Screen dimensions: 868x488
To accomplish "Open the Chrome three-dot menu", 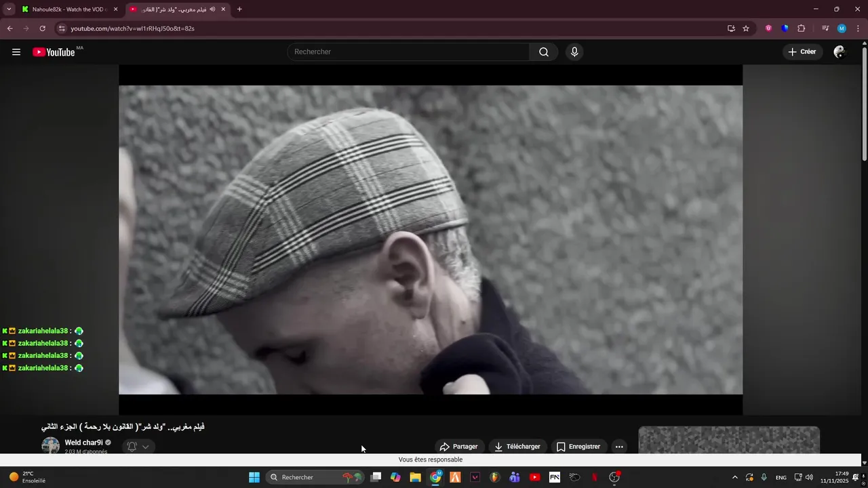I will [858, 28].
